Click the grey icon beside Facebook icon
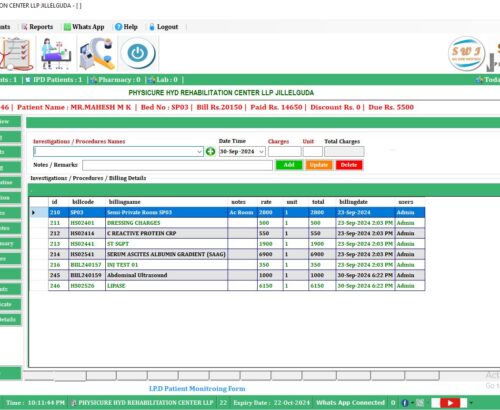The height and width of the screenshot is (410, 500). [420, 403]
